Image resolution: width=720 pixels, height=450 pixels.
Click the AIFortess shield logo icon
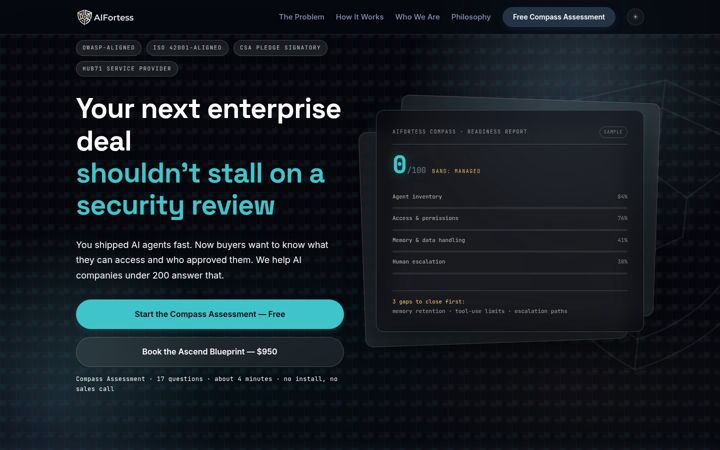84,17
